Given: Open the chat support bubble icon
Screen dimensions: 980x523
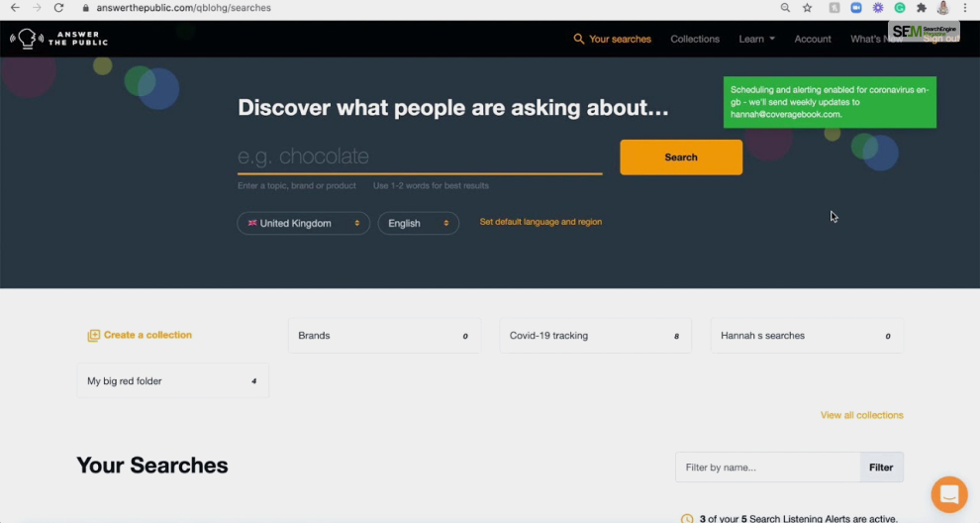Looking at the screenshot, I should (x=949, y=494).
